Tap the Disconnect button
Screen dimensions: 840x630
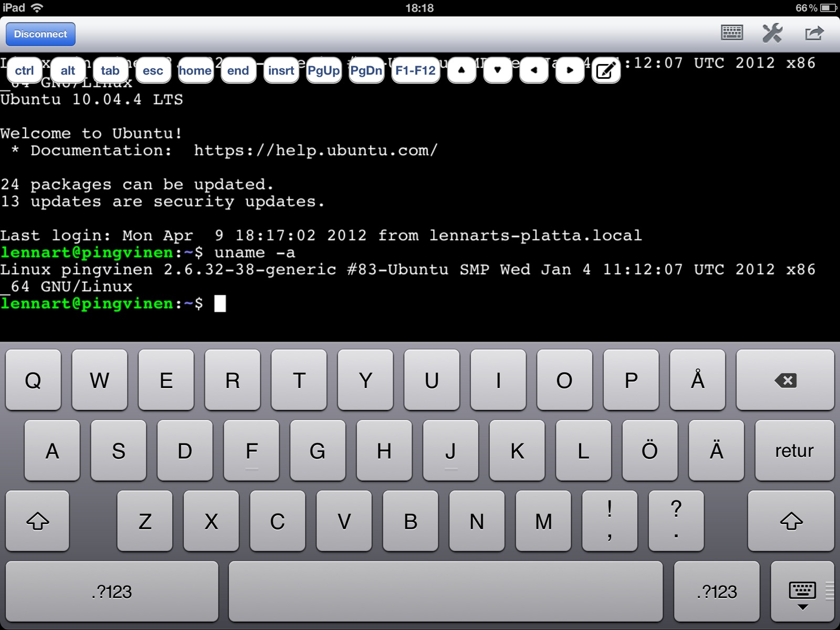pyautogui.click(x=40, y=34)
